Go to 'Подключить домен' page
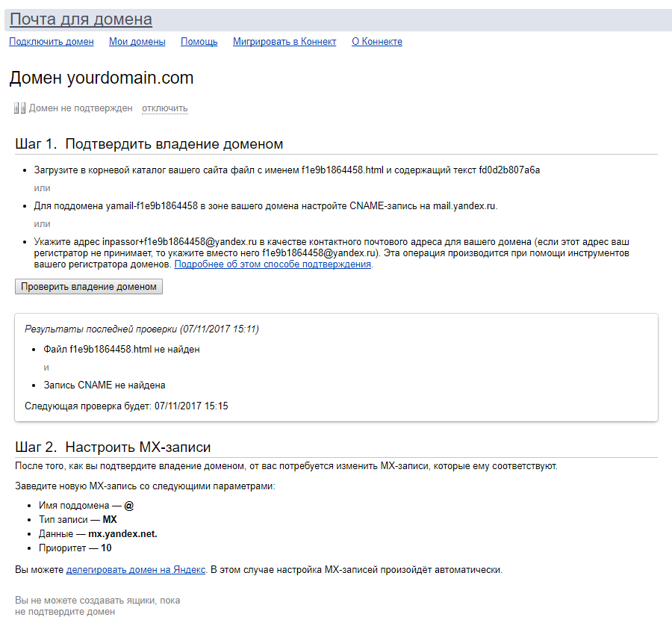Image resolution: width=672 pixels, height=623 pixels. pyautogui.click(x=52, y=42)
